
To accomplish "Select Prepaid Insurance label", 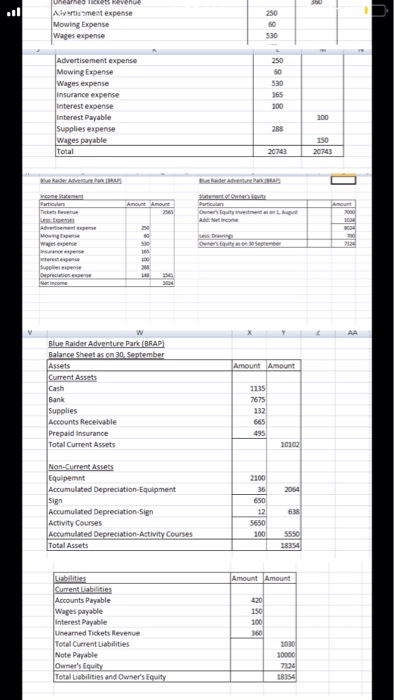I will coord(79,433).
